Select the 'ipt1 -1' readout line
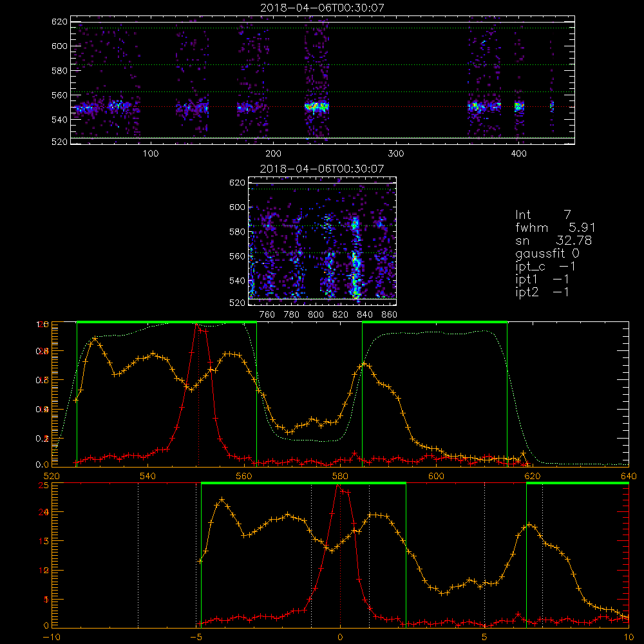Screen dimensions: 644x644 coord(542,279)
